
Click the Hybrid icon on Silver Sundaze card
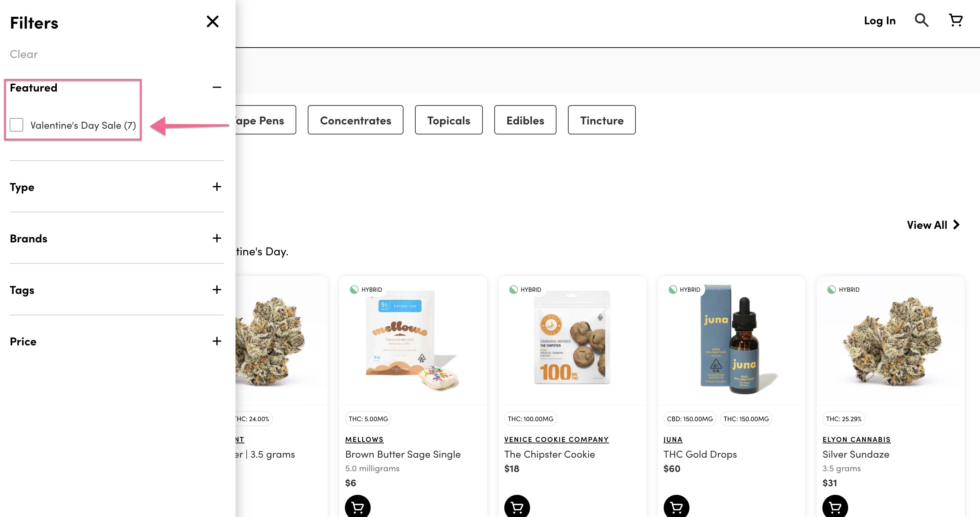click(x=832, y=290)
